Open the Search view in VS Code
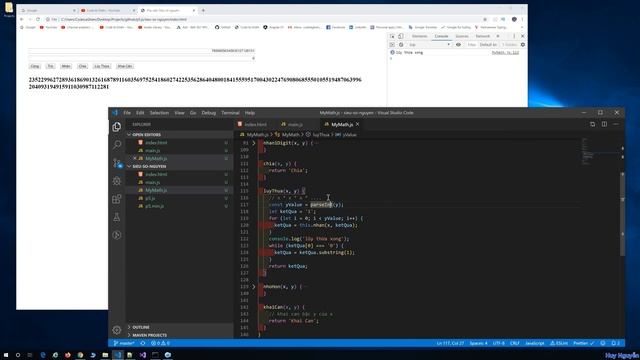 point(117,144)
